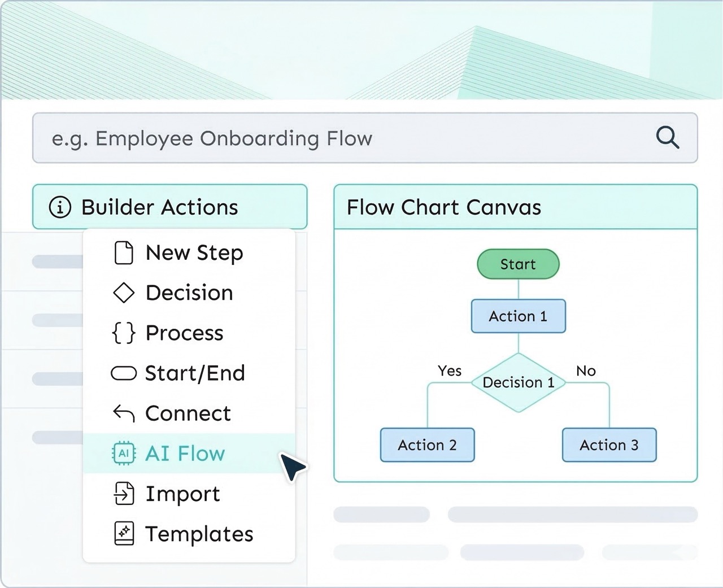The height and width of the screenshot is (588, 723).
Task: Click the green Start node
Action: (518, 264)
